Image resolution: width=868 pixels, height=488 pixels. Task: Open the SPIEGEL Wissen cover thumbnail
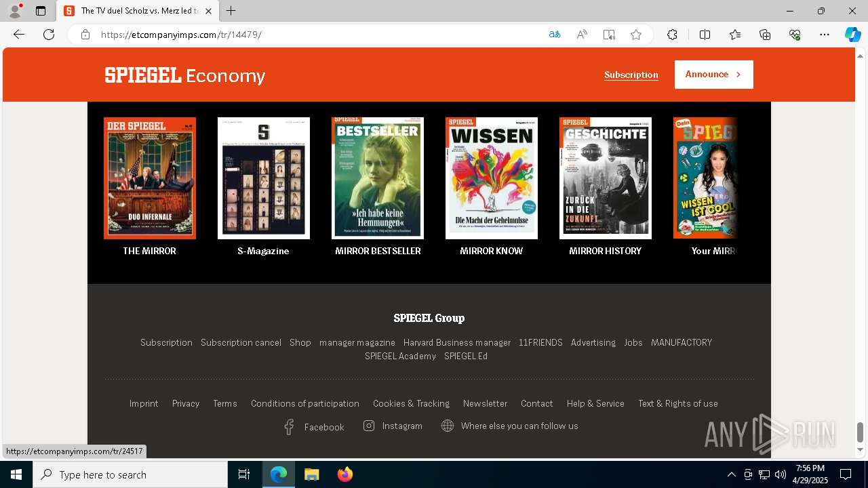tap(492, 178)
